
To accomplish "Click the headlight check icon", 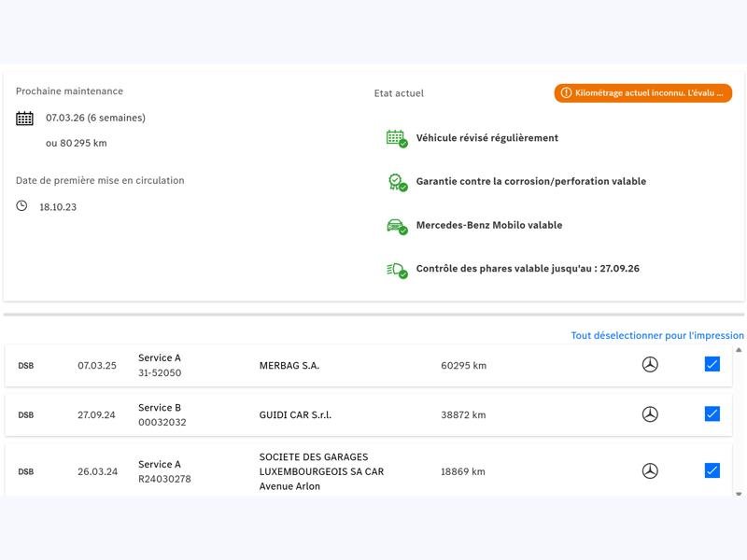I will pyautogui.click(x=396, y=270).
